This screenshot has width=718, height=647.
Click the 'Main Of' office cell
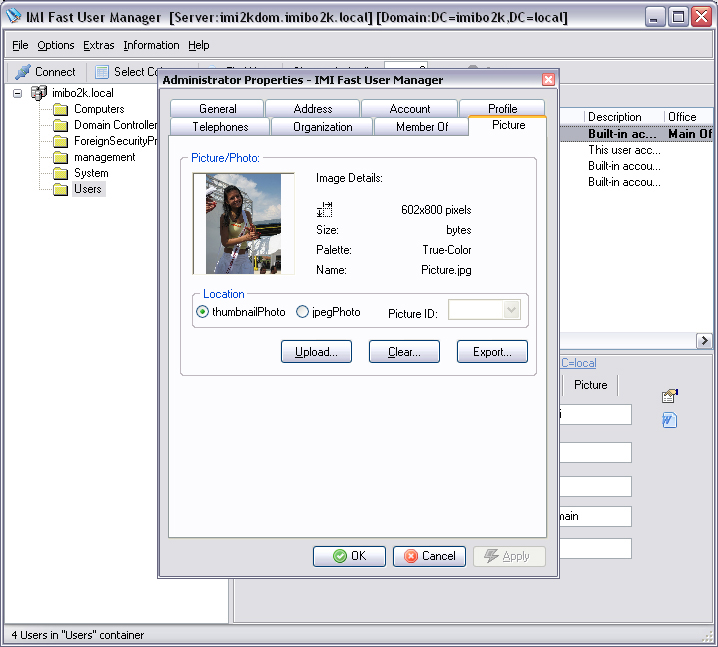pyautogui.click(x=690, y=134)
